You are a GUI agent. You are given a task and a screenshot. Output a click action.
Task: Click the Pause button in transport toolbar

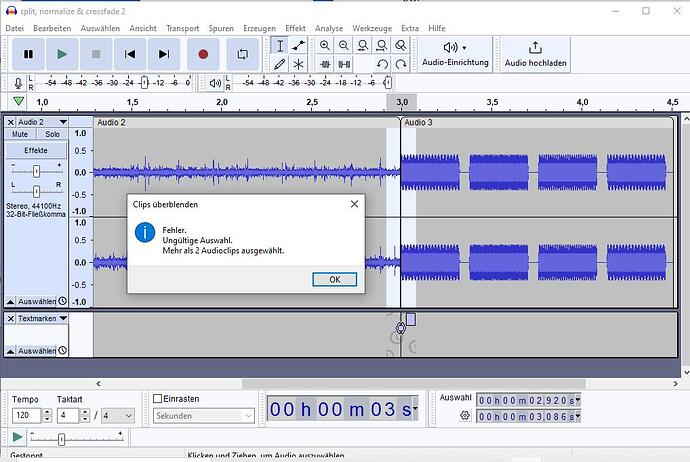point(28,54)
